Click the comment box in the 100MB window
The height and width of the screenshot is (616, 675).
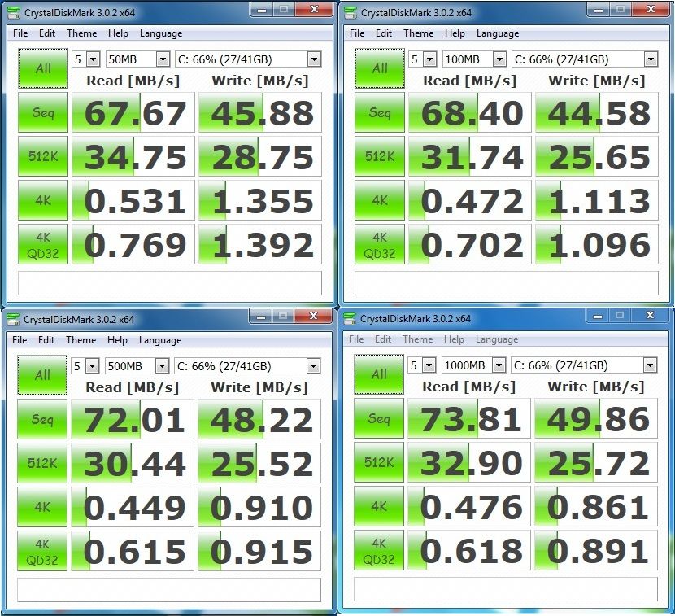coord(506,283)
